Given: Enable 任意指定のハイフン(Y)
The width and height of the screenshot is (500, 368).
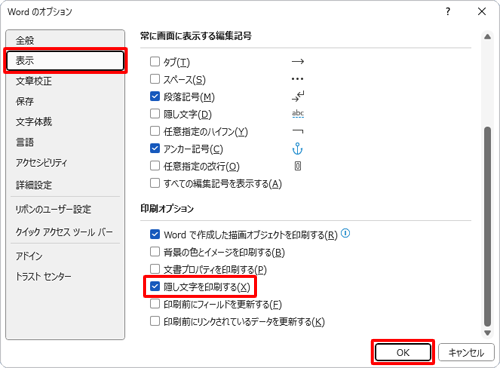Looking at the screenshot, I should click(155, 131).
